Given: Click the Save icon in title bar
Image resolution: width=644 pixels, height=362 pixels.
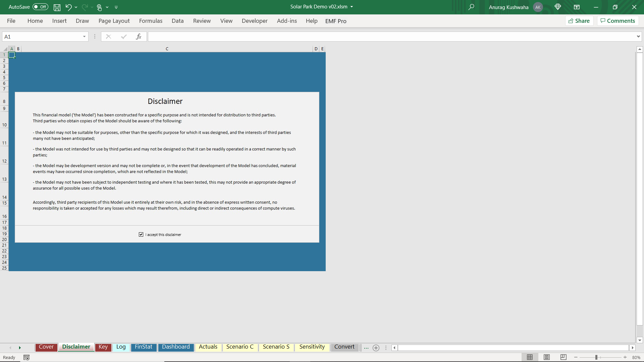Looking at the screenshot, I should pos(57,7).
